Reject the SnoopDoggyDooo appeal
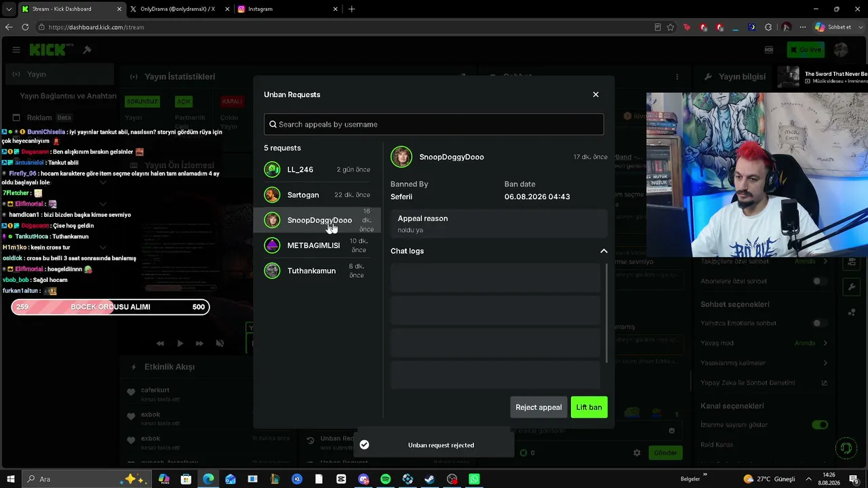The width and height of the screenshot is (868, 488). (x=538, y=407)
